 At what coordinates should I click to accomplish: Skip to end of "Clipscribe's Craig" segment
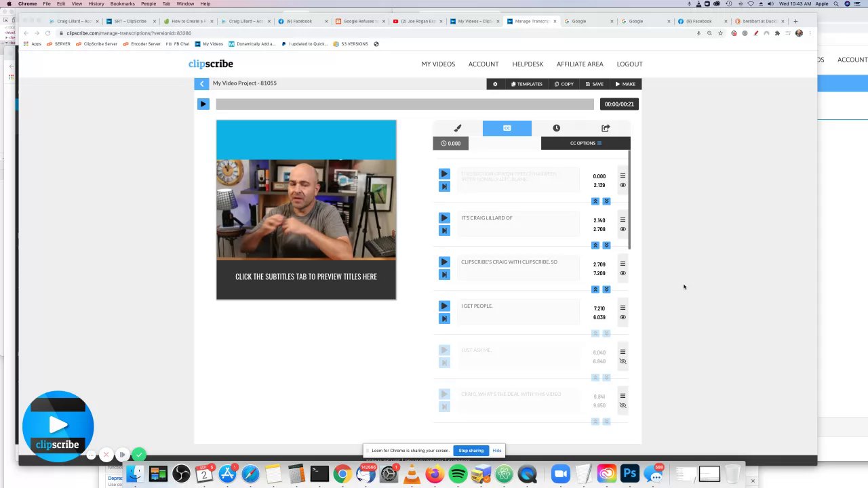tap(444, 274)
